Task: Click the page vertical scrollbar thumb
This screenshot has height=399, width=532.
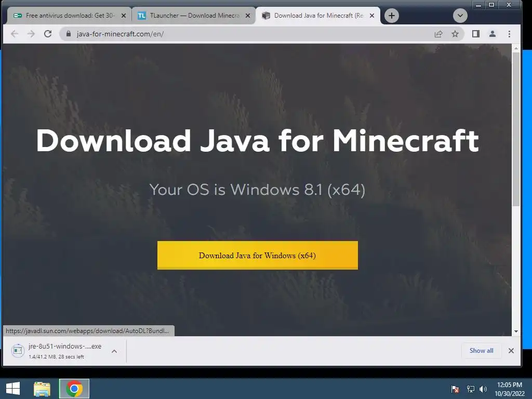Action: point(516,129)
